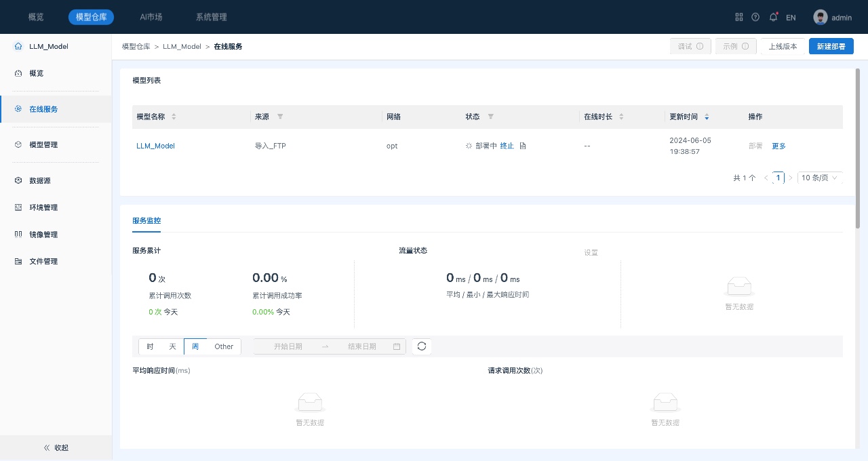This screenshot has height=461, width=868.
Task: Open 模型管理 in the sidebar
Action: click(x=43, y=144)
